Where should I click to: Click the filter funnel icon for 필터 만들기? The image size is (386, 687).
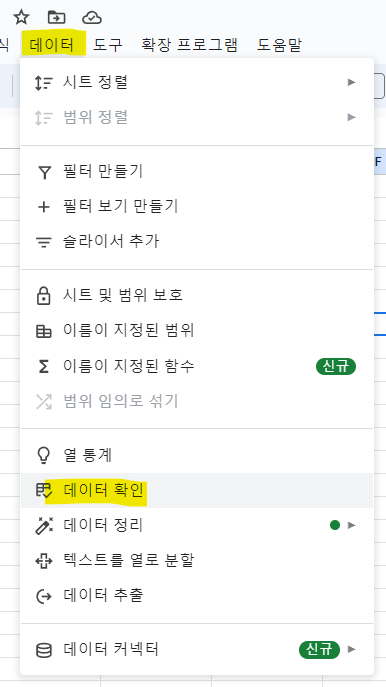pos(43,172)
